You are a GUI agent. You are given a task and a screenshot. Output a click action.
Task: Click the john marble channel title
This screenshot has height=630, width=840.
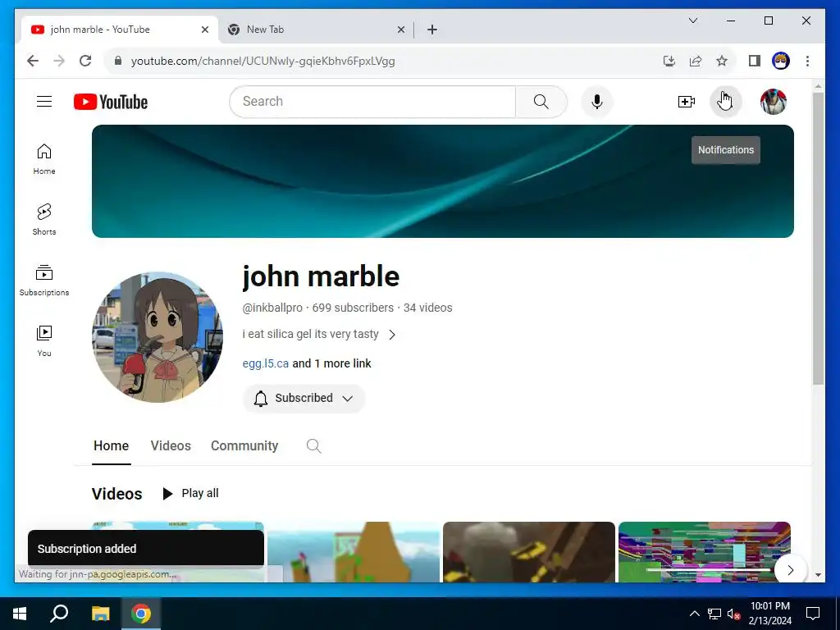[321, 276]
